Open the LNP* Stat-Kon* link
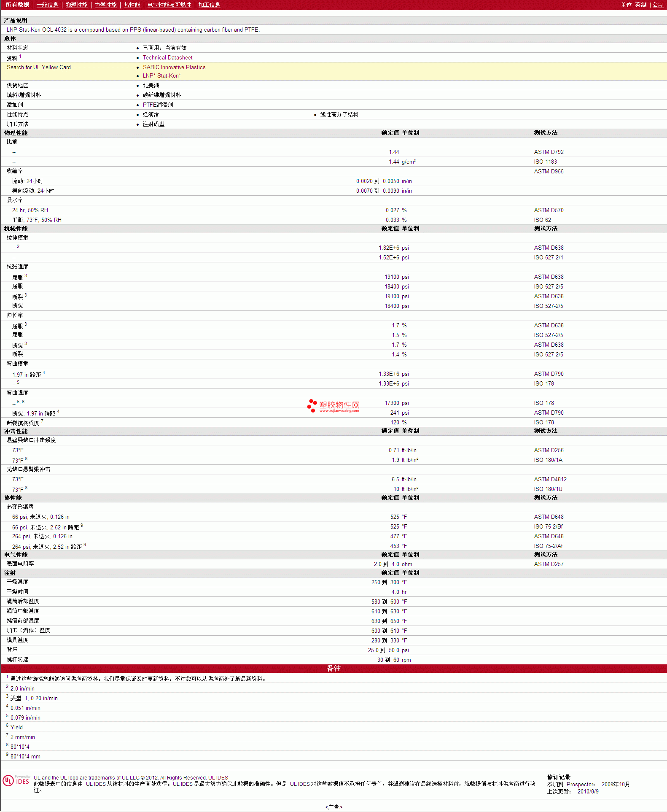 pyautogui.click(x=161, y=76)
